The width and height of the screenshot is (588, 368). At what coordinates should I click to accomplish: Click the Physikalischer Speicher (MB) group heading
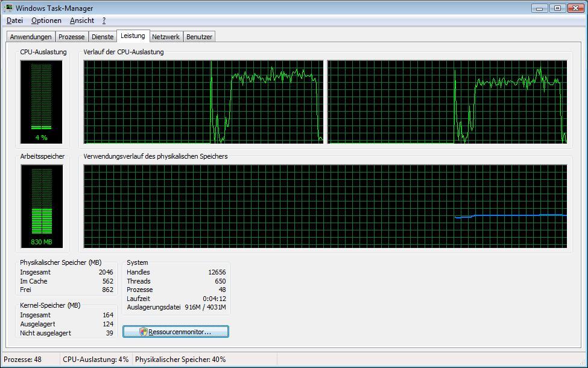(61, 262)
